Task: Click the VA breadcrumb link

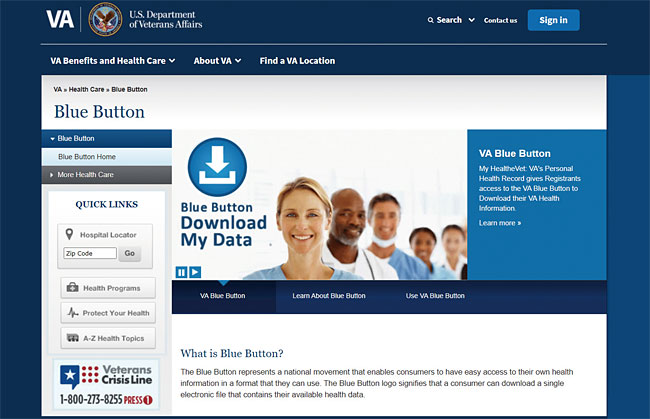Action: 58,89
